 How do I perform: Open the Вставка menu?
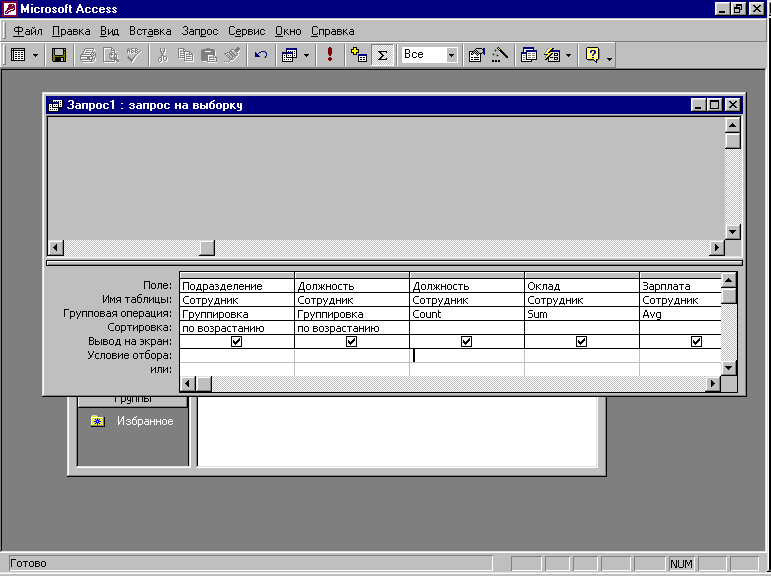click(150, 31)
